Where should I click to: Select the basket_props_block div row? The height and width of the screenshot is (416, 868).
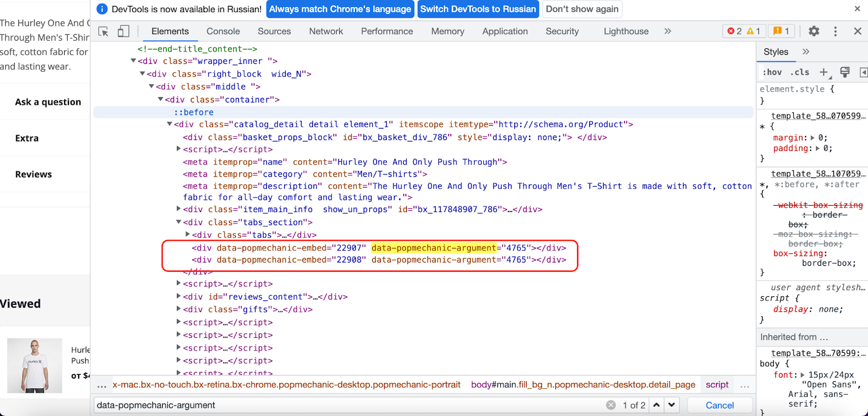click(x=395, y=137)
